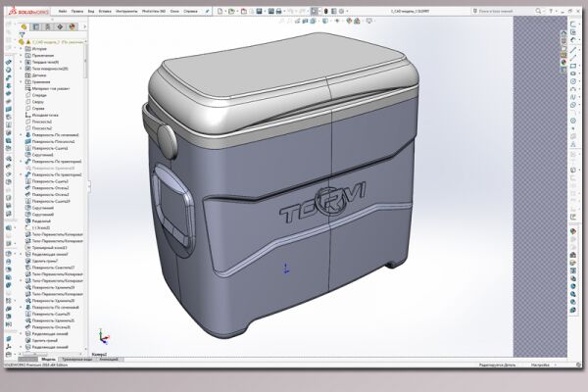The height and width of the screenshot is (392, 588).
Task: Open the Appearances task pane tab
Action: tap(563, 63)
